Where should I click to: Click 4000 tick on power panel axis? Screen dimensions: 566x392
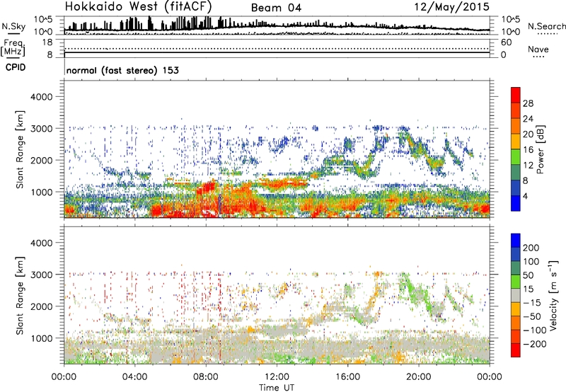(x=42, y=97)
